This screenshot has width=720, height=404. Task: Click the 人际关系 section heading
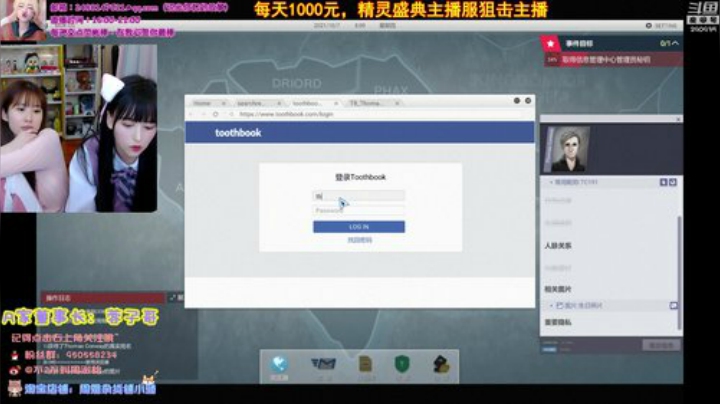[558, 246]
